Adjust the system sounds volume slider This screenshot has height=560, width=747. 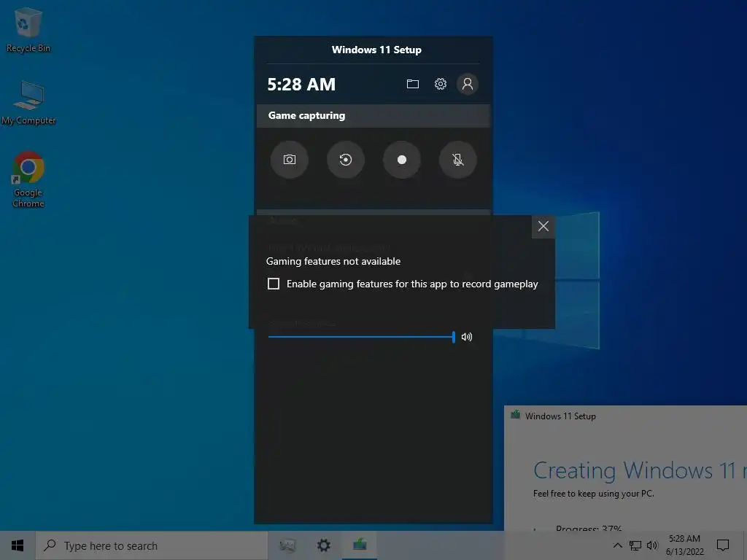tap(362, 337)
